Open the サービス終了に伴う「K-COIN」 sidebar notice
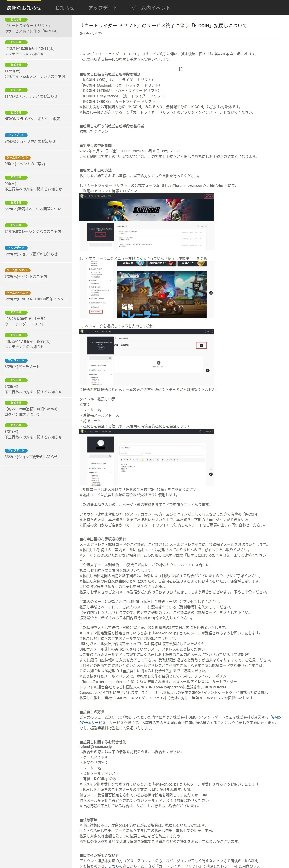289x868 pixels. tap(36, 26)
